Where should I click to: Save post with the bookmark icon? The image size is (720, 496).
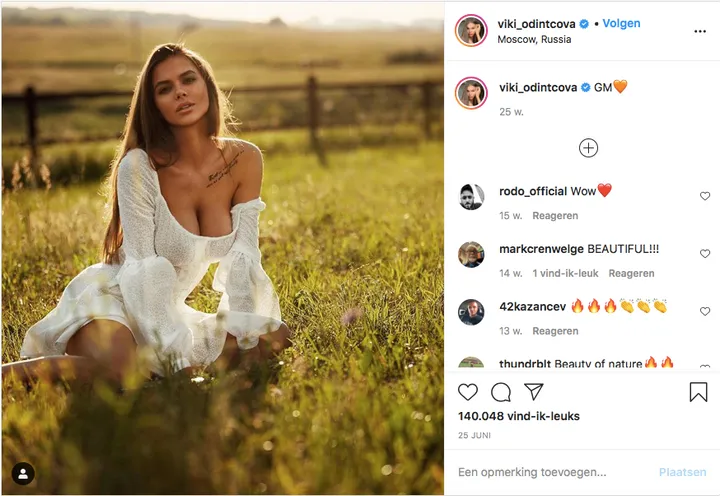[x=698, y=392]
